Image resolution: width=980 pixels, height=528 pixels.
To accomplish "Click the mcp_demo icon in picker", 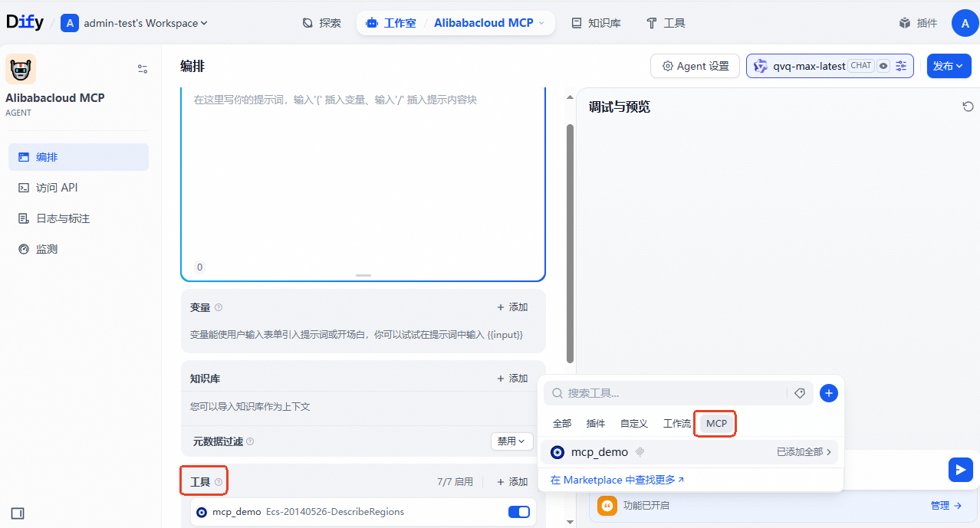I will 557,452.
